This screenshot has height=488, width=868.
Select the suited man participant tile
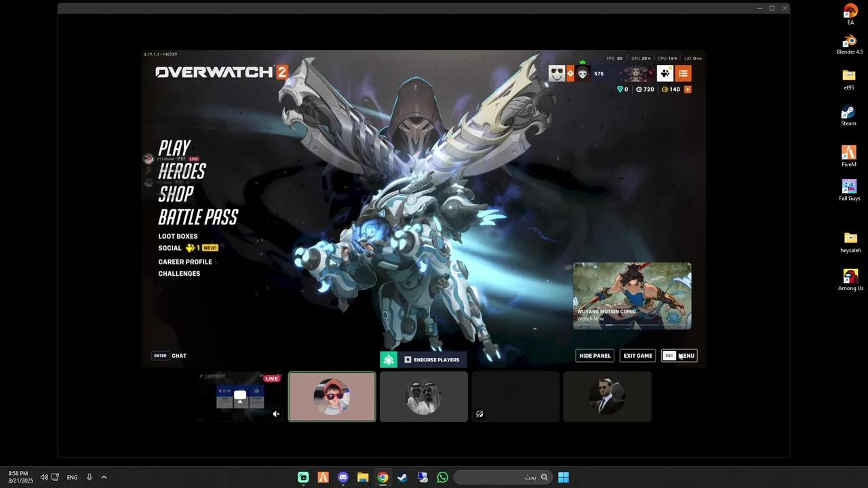(x=607, y=396)
